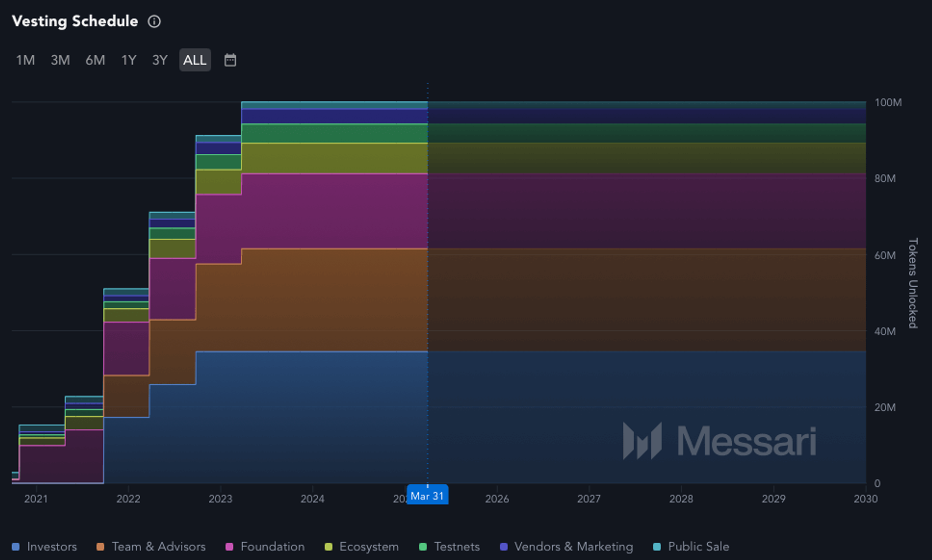Click the pink Foundation color swatch
The width and height of the screenshot is (932, 560).
pyautogui.click(x=229, y=547)
